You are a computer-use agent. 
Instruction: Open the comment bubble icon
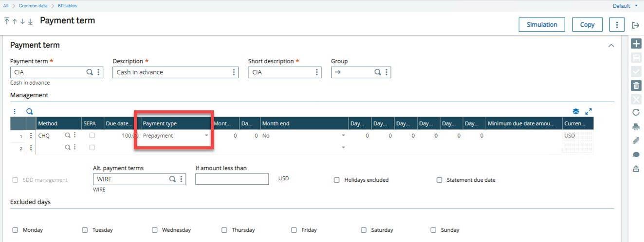(636, 155)
